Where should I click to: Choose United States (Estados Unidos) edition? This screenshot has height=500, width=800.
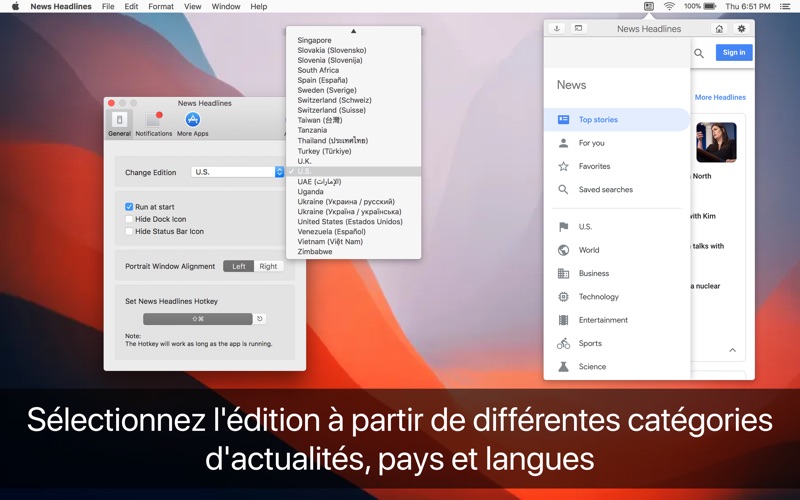tap(354, 221)
